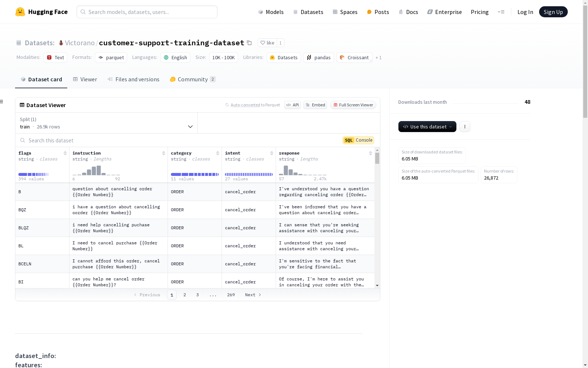
Task: Click the Community count badge 2
Action: coord(213,79)
